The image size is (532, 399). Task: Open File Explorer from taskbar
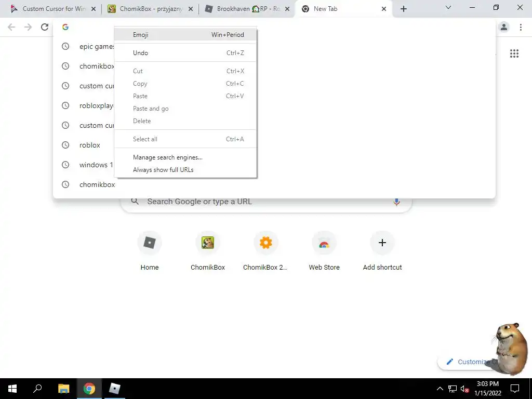tap(63, 389)
